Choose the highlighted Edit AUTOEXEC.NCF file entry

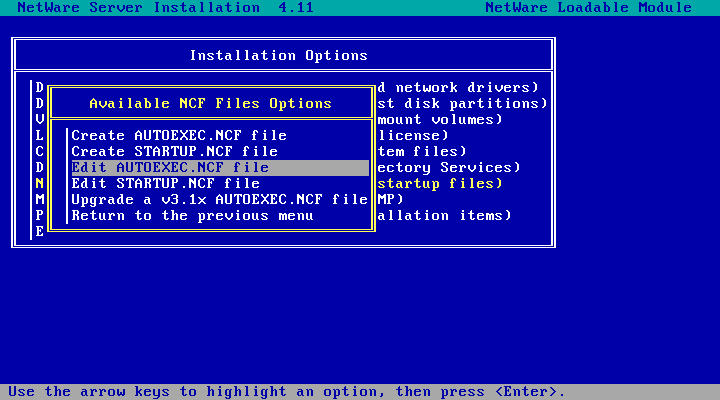(220, 168)
